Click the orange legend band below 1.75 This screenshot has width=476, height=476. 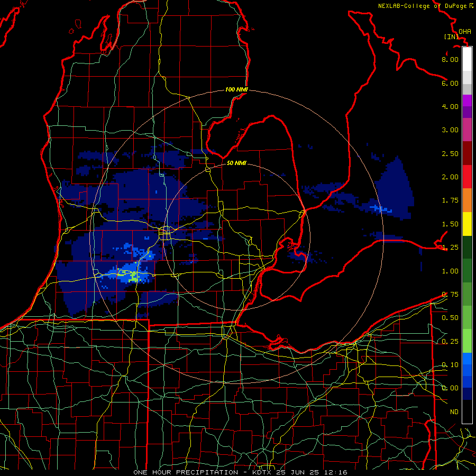(x=467, y=200)
